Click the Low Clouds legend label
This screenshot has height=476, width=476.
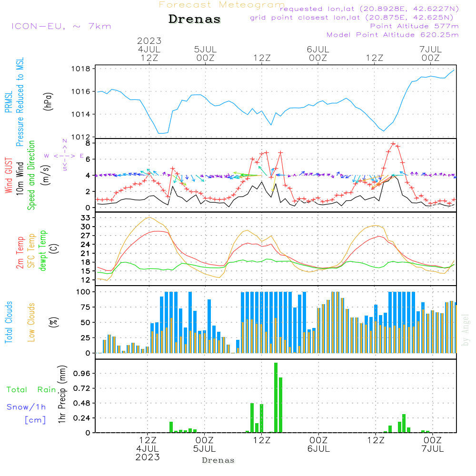[x=31, y=322]
